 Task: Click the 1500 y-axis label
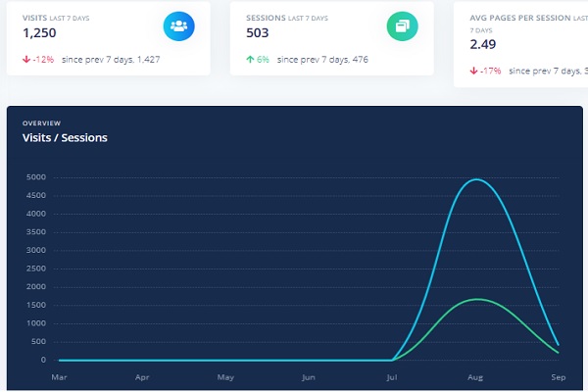click(36, 305)
